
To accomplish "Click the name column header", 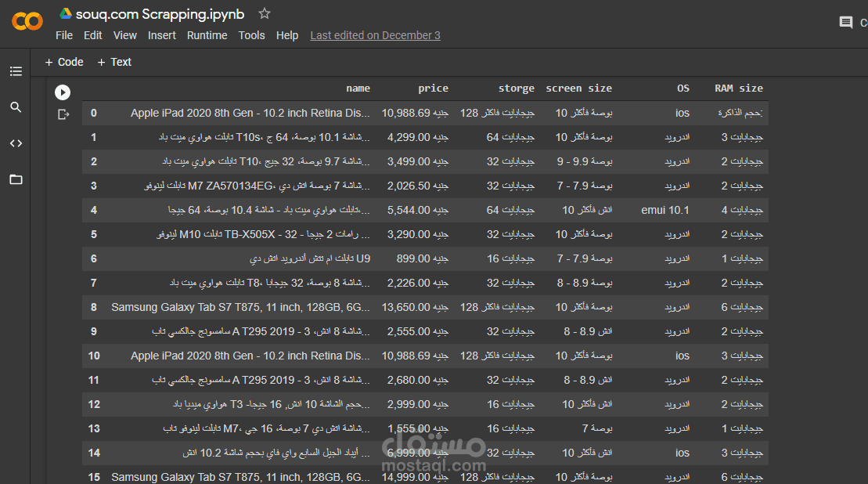I will [x=358, y=88].
